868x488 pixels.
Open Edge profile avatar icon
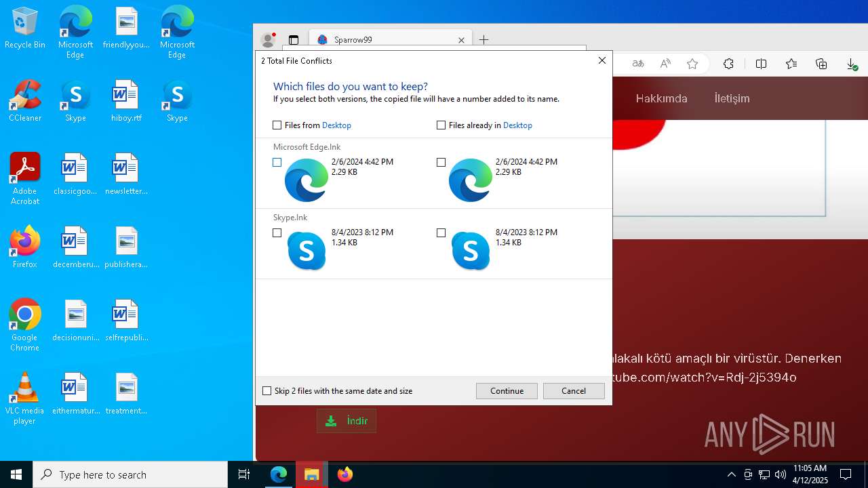[x=269, y=39]
